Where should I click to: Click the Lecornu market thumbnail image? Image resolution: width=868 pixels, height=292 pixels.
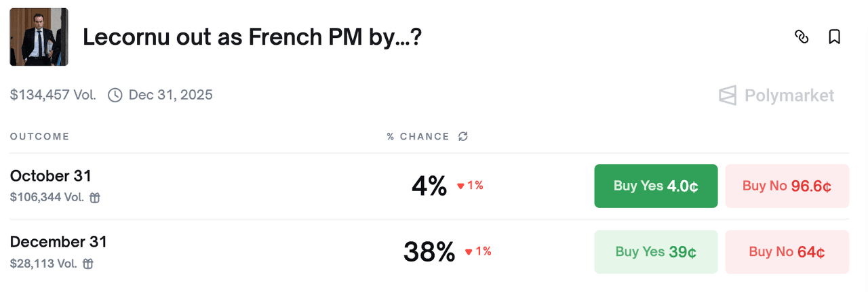tap(39, 37)
